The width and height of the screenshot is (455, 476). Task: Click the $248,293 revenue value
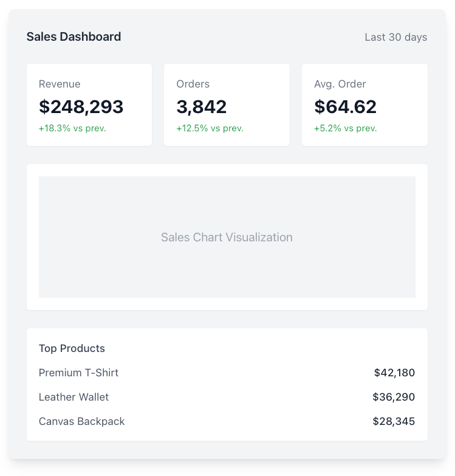[x=81, y=107]
